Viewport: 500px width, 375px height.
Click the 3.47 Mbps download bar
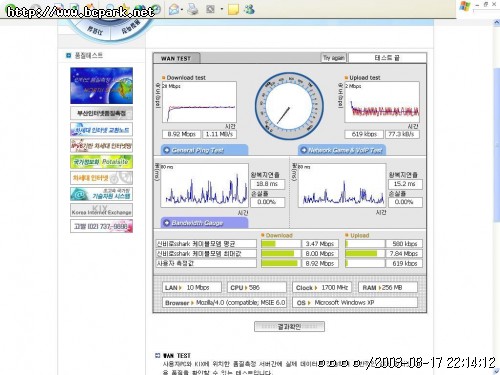281,244
